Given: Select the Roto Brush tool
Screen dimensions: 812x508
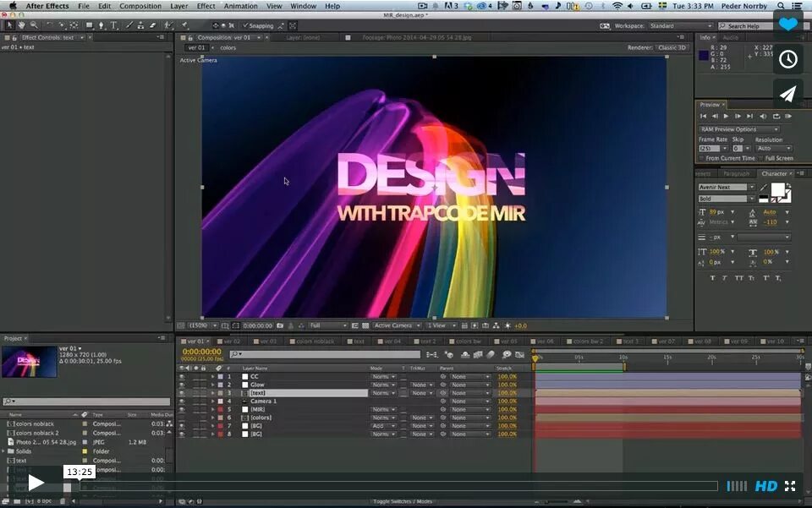Looking at the screenshot, I should tap(167, 25).
